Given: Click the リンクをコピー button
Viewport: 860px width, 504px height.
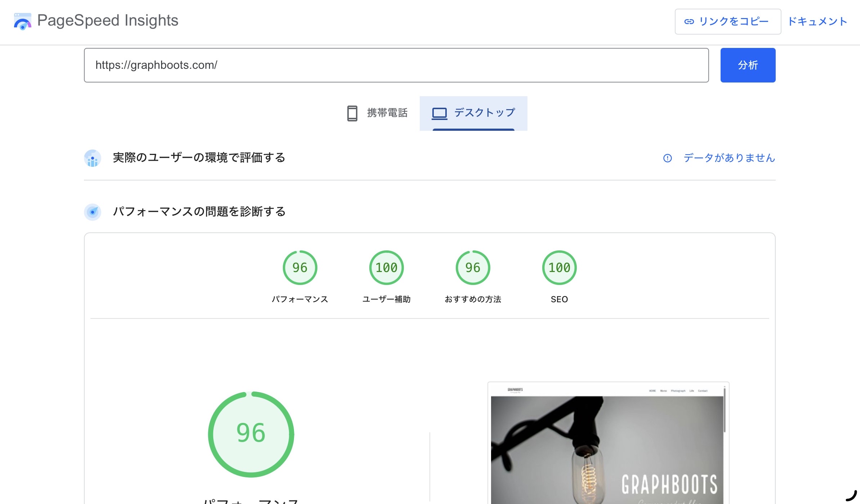Looking at the screenshot, I should [727, 22].
